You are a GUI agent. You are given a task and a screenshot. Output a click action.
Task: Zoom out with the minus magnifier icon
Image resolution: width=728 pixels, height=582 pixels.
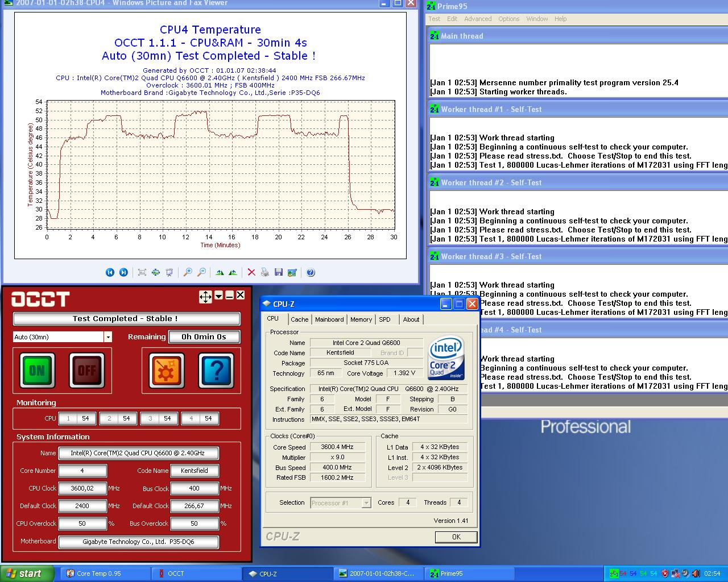pos(201,273)
